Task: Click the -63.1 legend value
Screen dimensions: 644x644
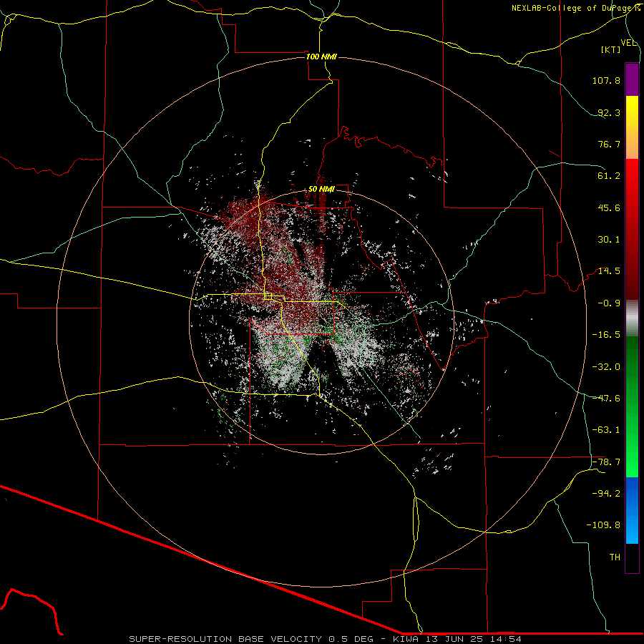Action: (606, 430)
